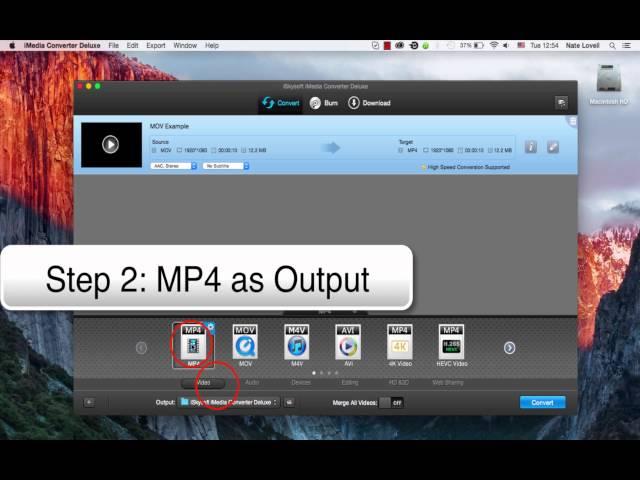
Task: Show previous page of formats arrow
Action: (x=141, y=348)
